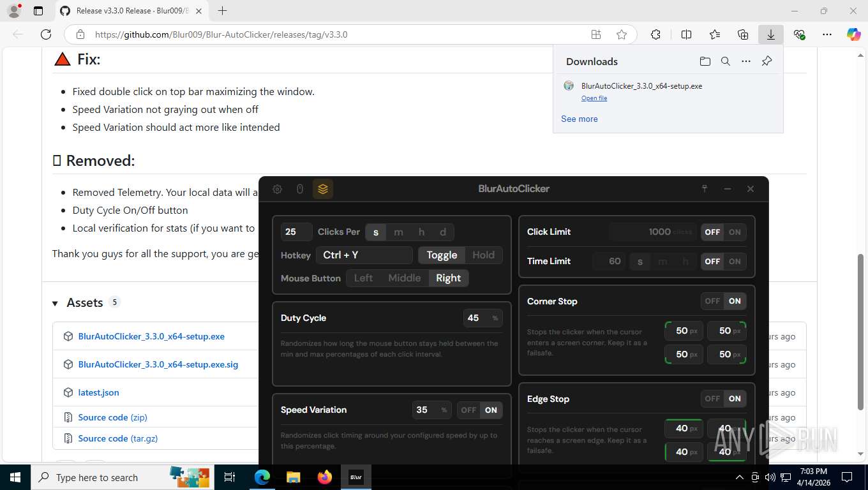Image resolution: width=868 pixels, height=490 pixels.
Task: Download BlurAutoClicker_3.3.0_x64-setup.exe.sig asset
Action: [x=158, y=364]
